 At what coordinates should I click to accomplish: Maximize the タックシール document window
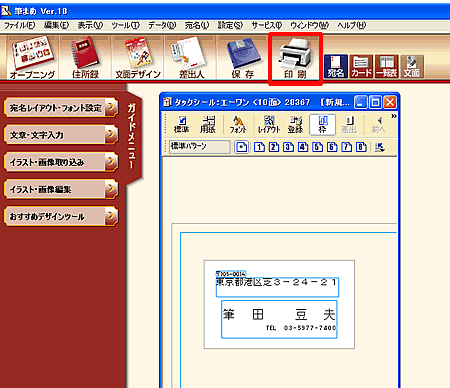pos(375,102)
